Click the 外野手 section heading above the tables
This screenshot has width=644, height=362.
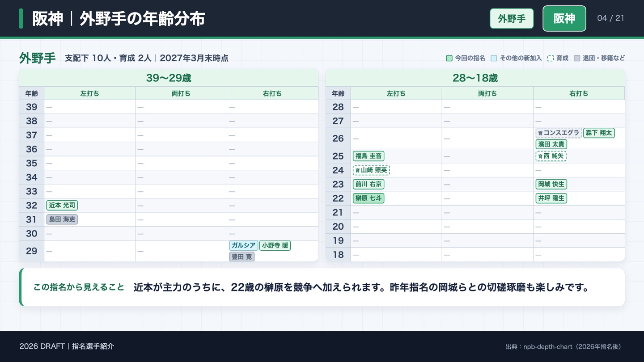coord(38,58)
